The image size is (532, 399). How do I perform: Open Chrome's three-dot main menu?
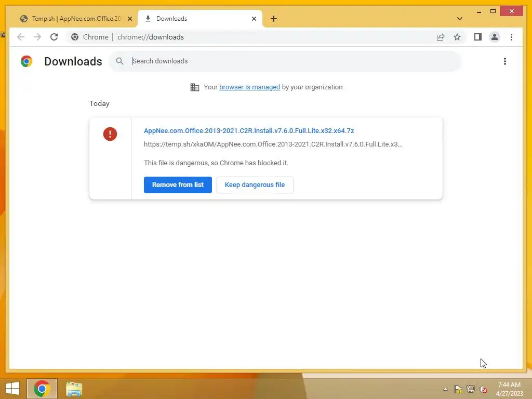[x=511, y=37]
